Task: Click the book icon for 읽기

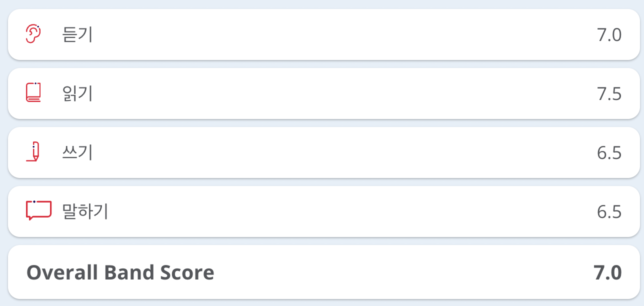Action: pyautogui.click(x=33, y=93)
